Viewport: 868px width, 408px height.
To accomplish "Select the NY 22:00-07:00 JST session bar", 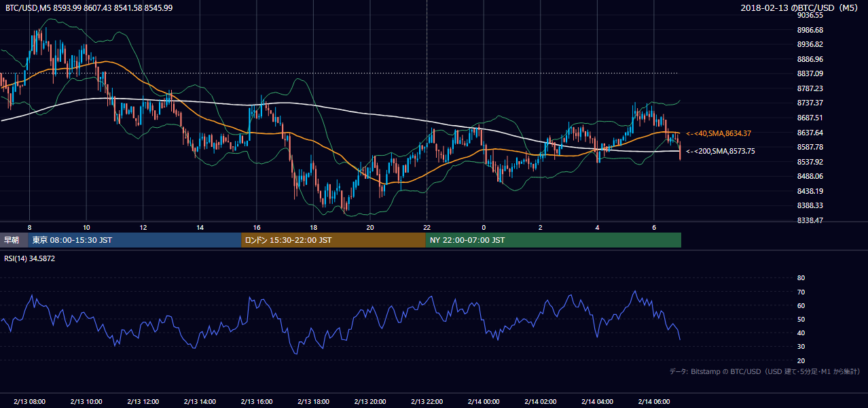I will [x=554, y=240].
